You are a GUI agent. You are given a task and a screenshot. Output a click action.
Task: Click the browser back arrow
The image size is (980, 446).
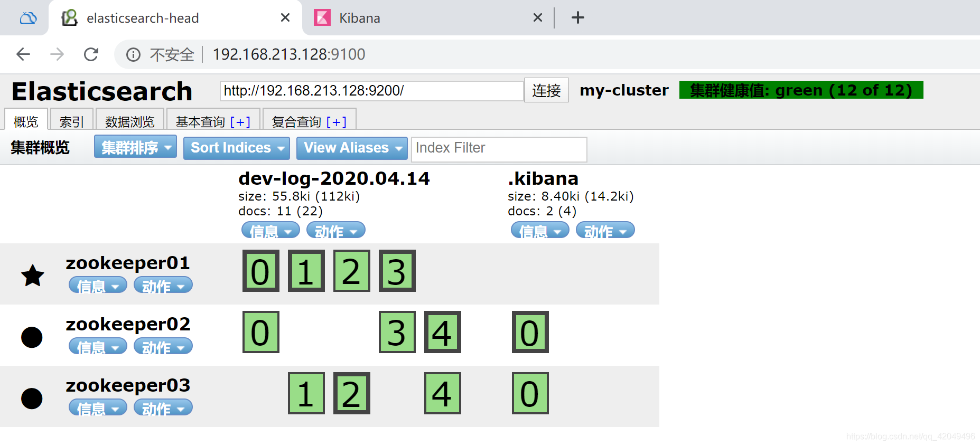23,54
